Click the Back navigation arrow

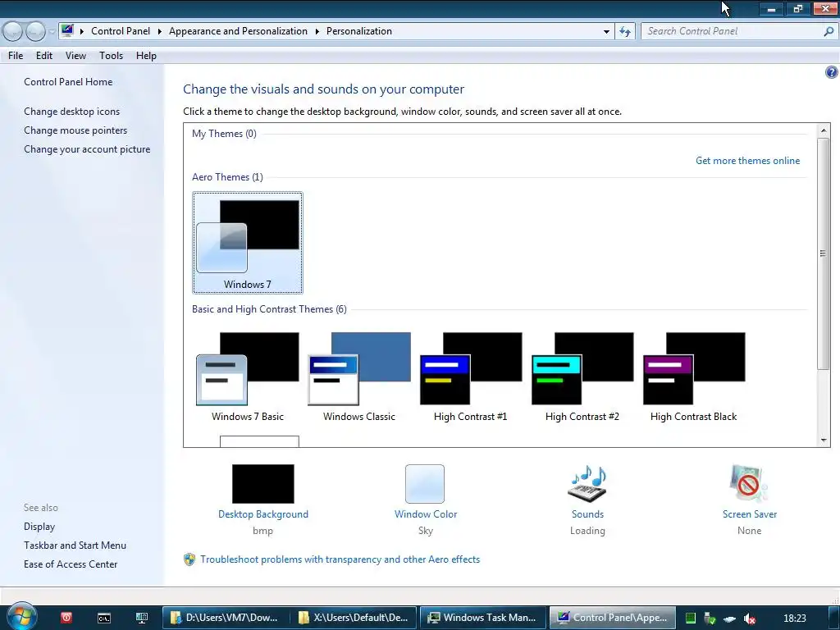point(13,32)
